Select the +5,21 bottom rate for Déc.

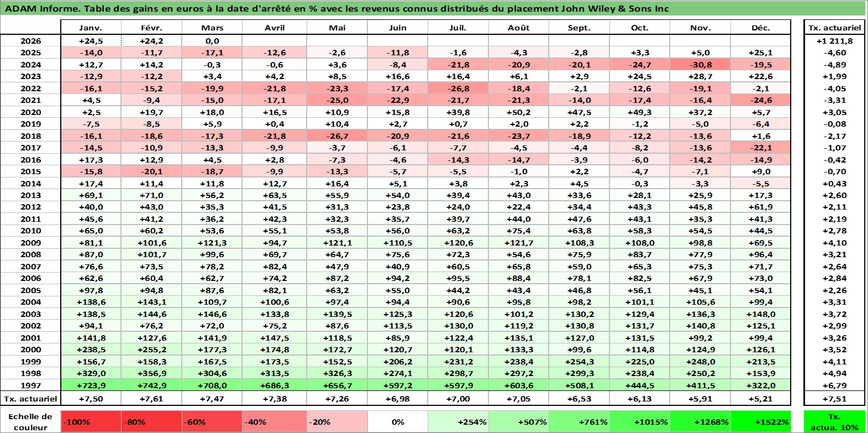[x=761, y=399]
